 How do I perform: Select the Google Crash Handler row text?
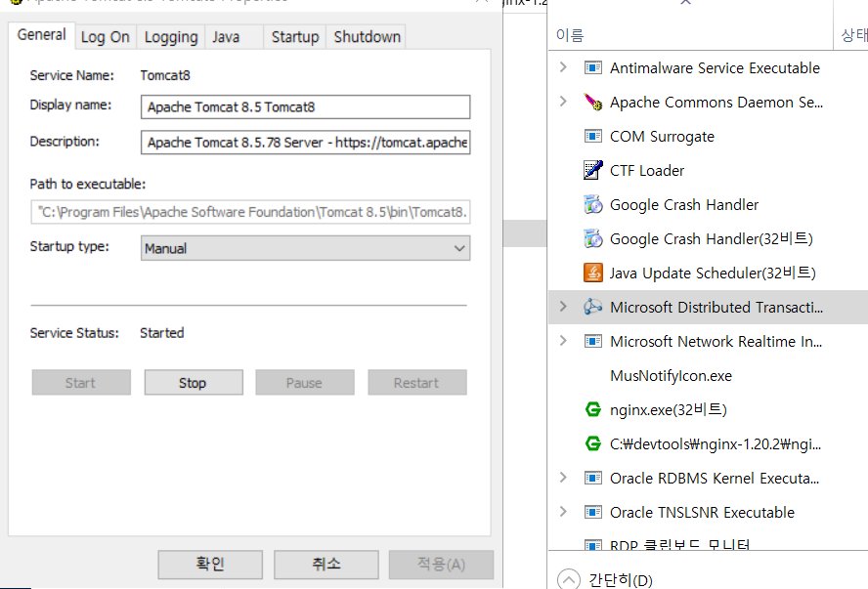tap(684, 205)
